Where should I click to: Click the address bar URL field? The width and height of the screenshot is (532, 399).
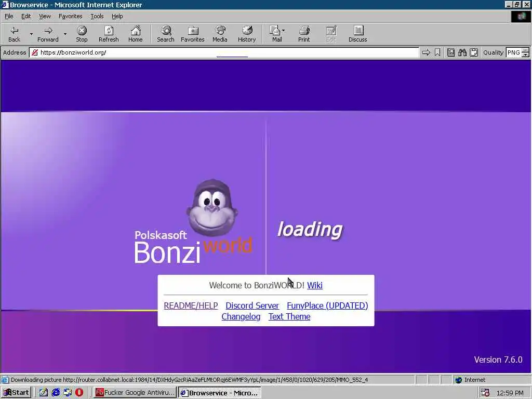click(x=224, y=52)
